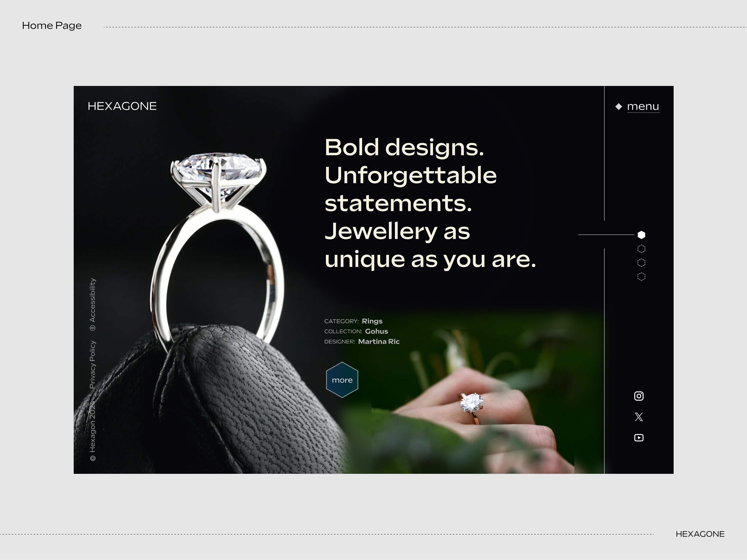Open the Instagram social icon
747x560 pixels.
tap(638, 396)
